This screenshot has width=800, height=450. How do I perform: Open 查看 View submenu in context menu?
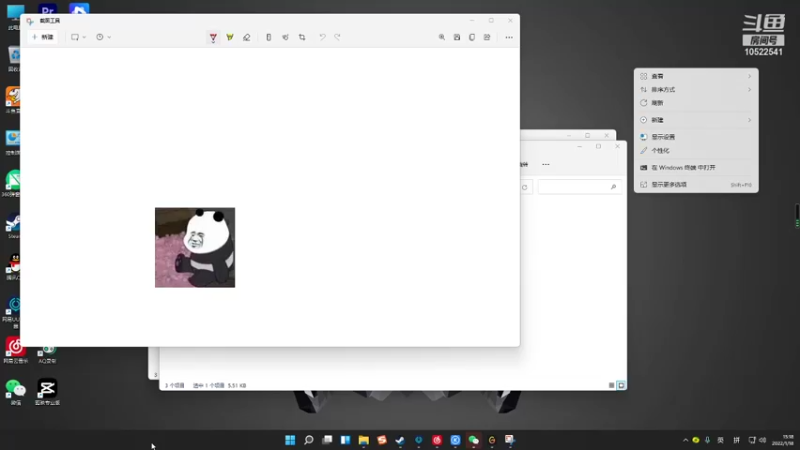[x=696, y=76]
